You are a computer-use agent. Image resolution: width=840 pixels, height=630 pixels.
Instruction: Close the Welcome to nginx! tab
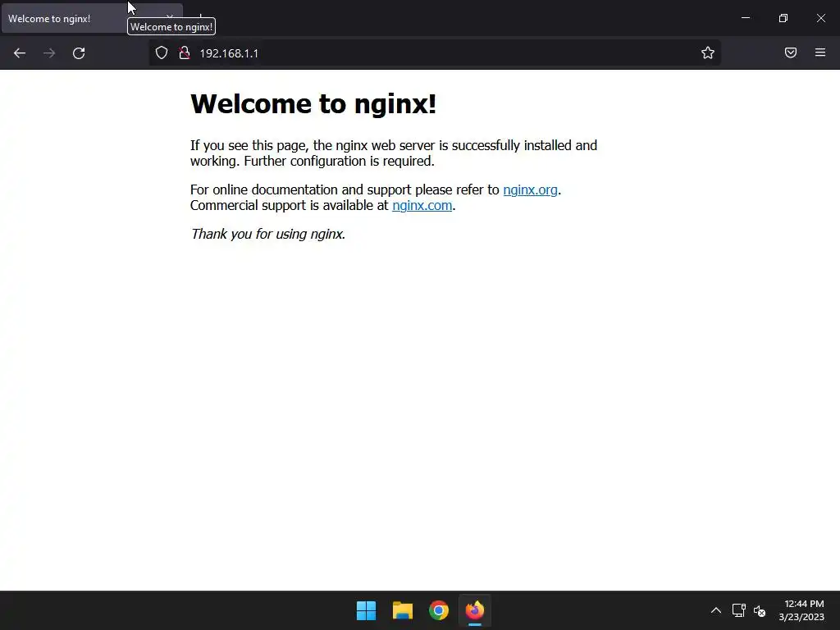(x=170, y=18)
